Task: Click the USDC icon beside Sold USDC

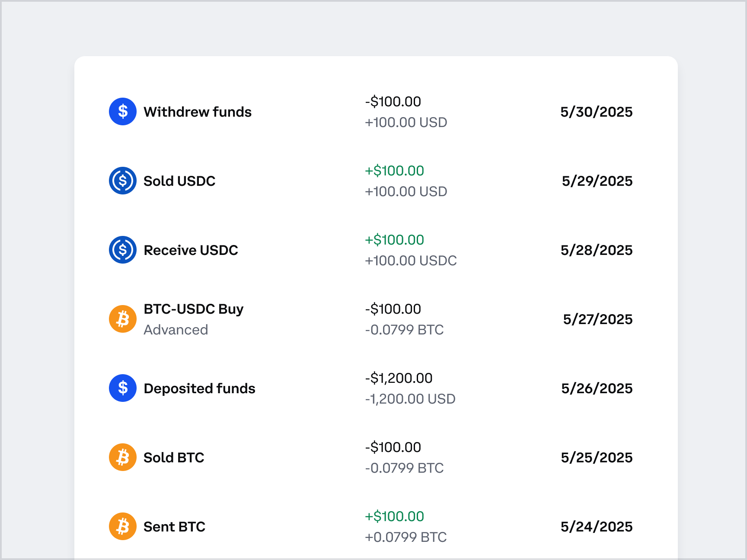Action: [x=123, y=181]
